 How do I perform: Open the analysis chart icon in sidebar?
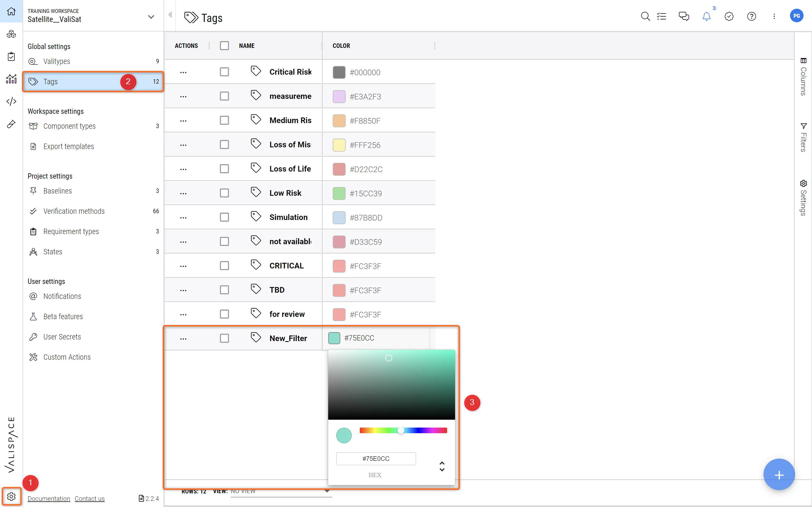point(11,79)
